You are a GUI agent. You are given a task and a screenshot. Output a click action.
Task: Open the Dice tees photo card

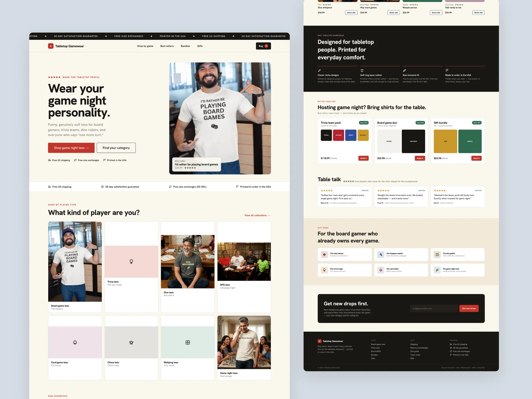pos(188,267)
